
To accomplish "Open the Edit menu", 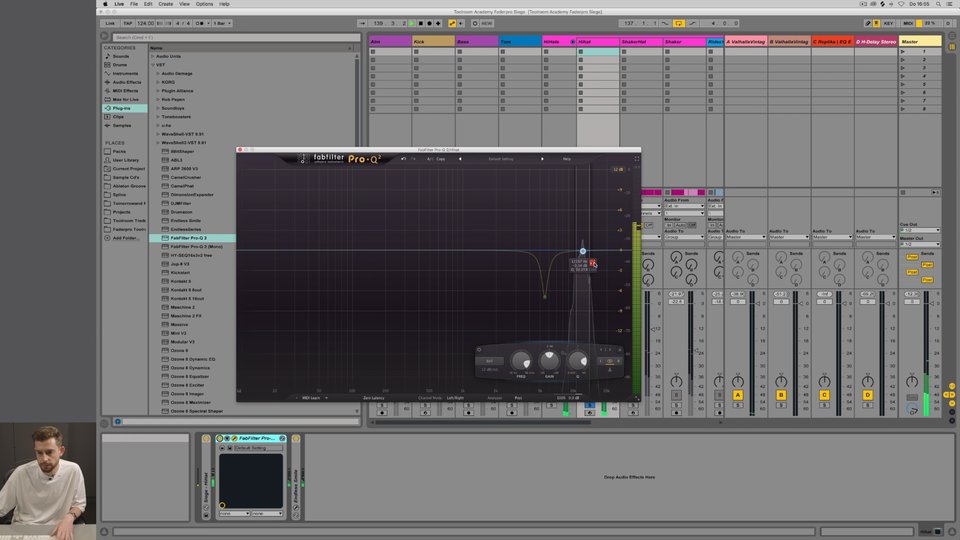I will 148,4.
